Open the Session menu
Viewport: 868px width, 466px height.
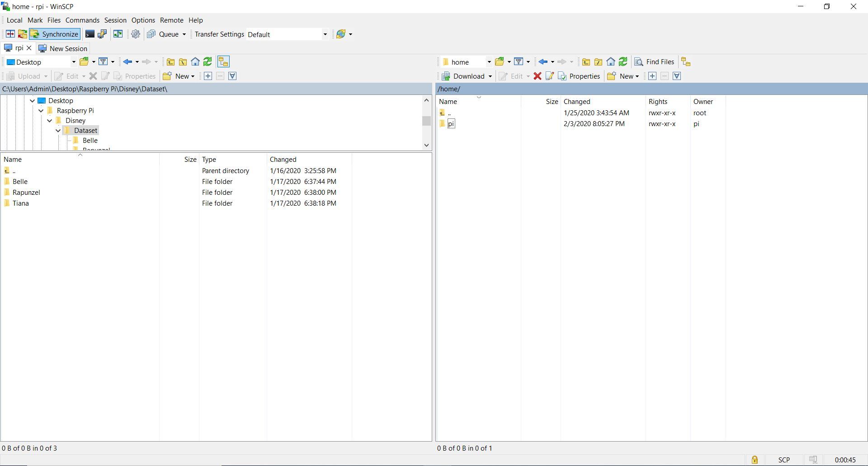[x=115, y=20]
